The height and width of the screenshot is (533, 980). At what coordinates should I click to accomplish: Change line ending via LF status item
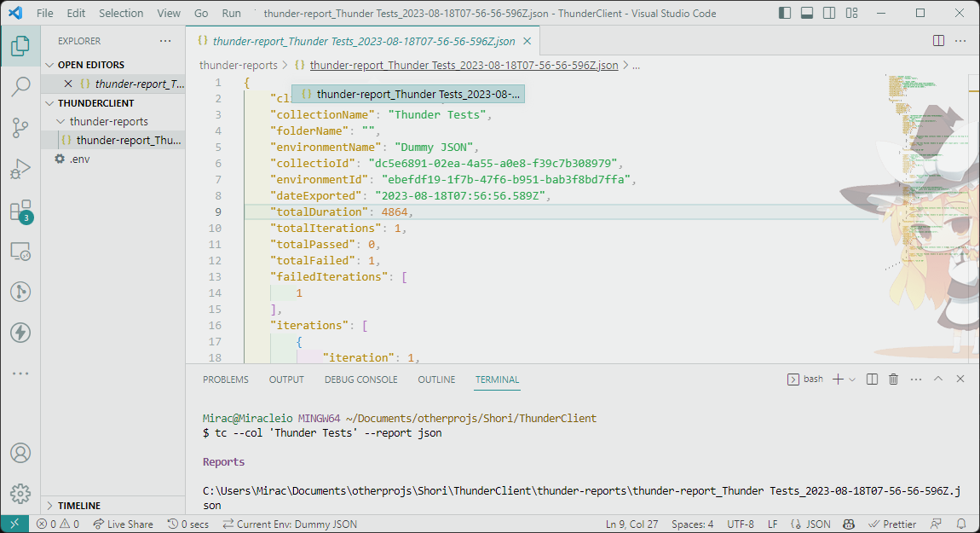(773, 524)
